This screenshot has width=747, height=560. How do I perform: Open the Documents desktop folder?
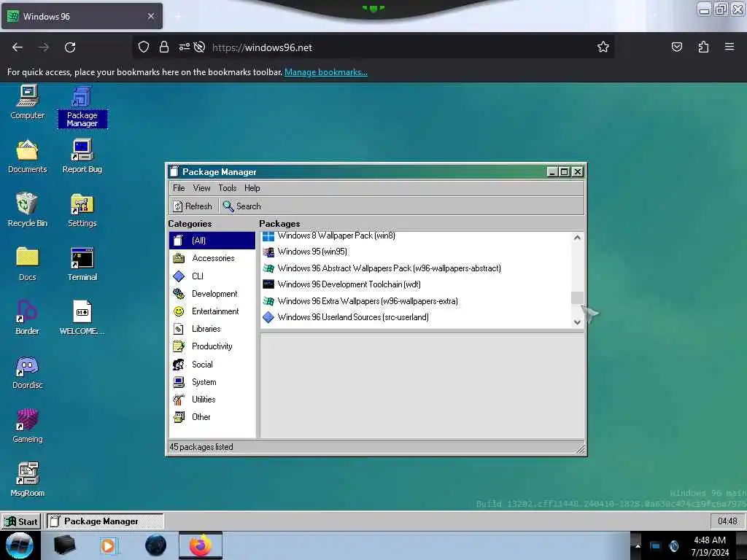click(x=27, y=156)
